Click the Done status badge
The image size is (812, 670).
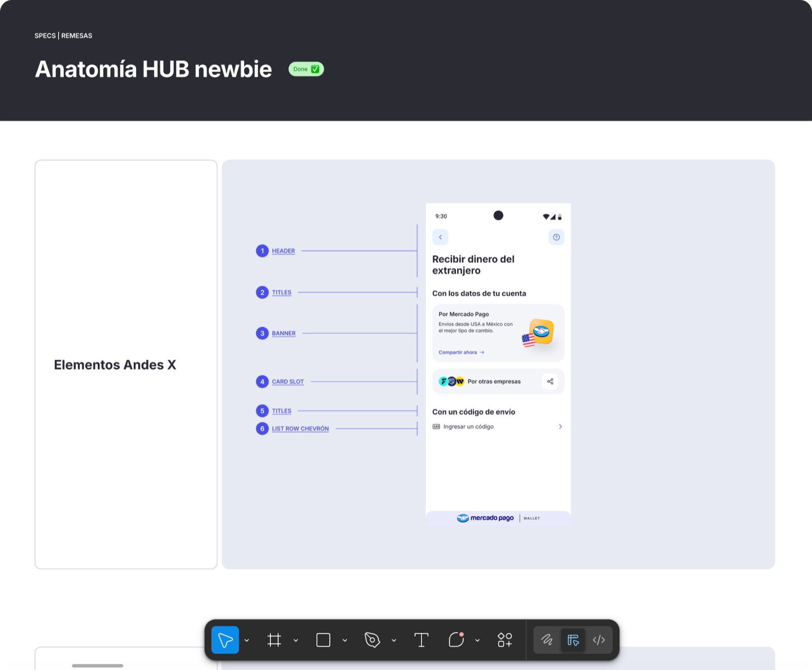click(x=306, y=69)
